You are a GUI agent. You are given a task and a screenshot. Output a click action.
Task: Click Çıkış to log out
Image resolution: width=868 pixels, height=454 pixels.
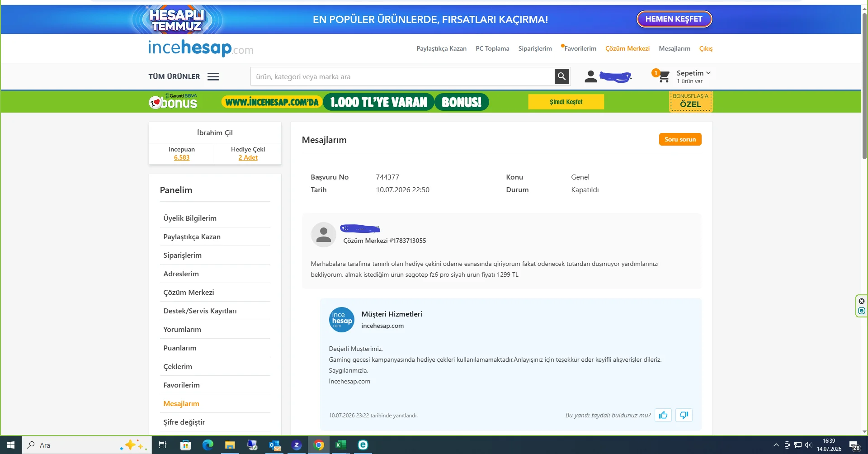click(706, 48)
